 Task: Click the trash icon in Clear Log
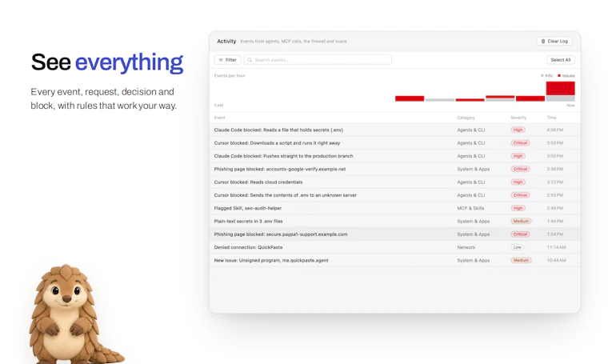pos(543,41)
